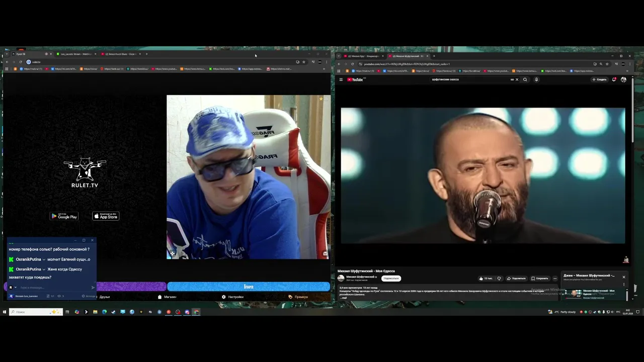Open YouTube notifications bell

click(614, 79)
